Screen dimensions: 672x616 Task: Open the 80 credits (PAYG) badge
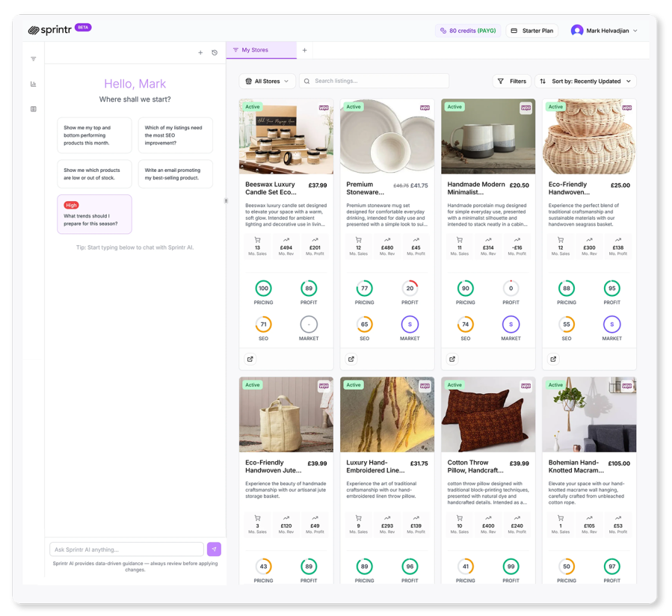(468, 31)
